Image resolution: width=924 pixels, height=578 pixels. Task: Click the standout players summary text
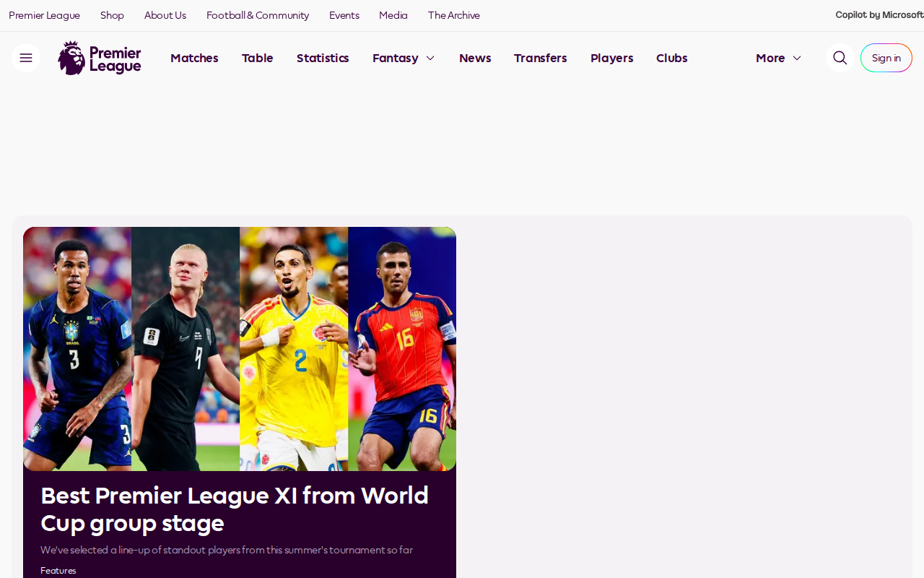click(227, 550)
